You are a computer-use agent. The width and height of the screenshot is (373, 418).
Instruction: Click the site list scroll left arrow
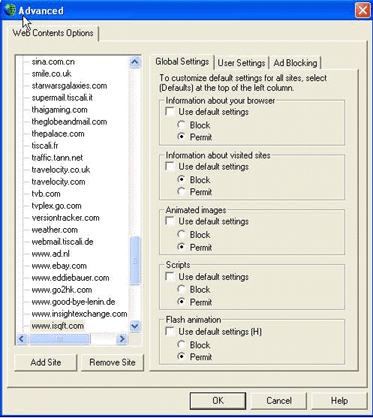coord(22,339)
